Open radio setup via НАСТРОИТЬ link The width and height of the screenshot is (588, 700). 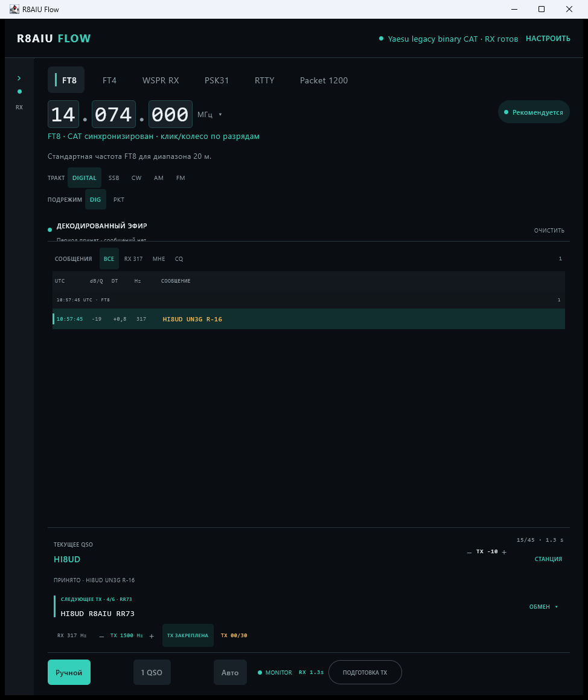coord(548,39)
